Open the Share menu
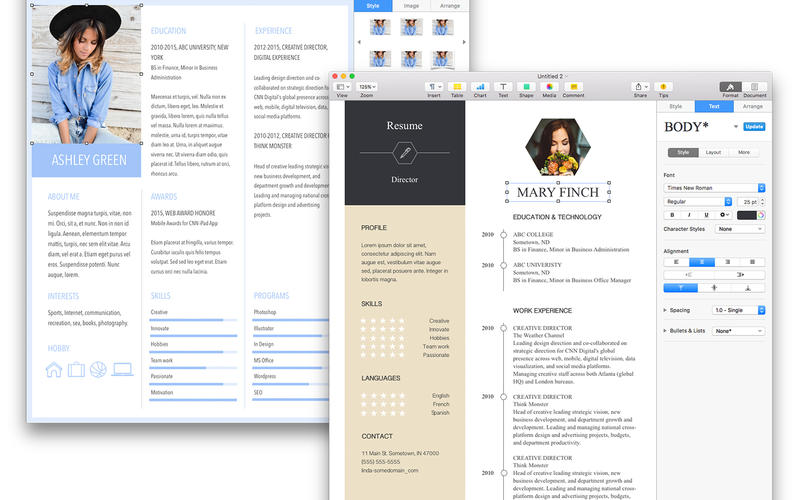The image size is (800, 500). (x=640, y=87)
